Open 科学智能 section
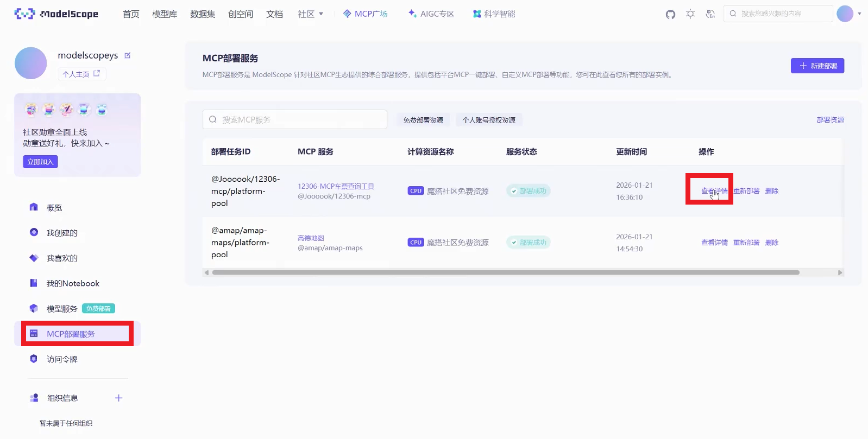Image resolution: width=868 pixels, height=439 pixels. (x=494, y=14)
